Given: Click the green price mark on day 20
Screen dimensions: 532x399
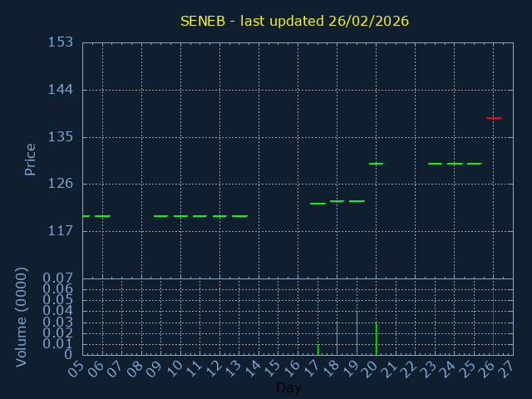Looking at the screenshot, I should point(376,164).
